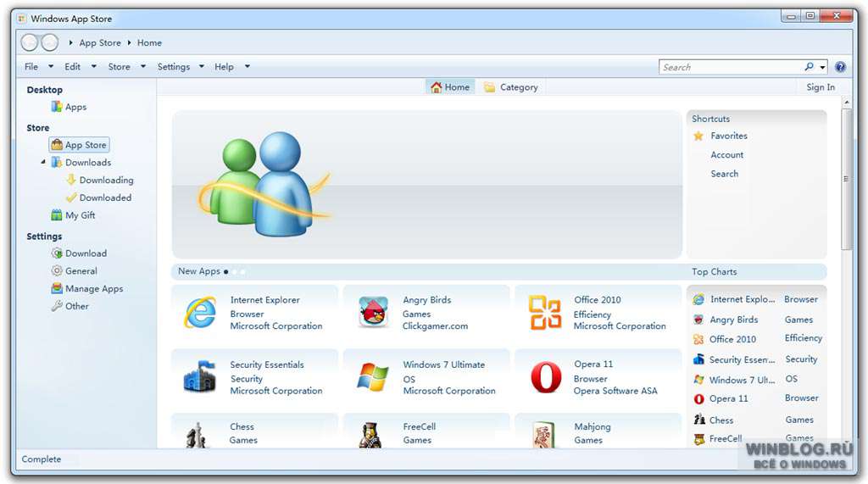
Task: Open the Store menu
Action: click(119, 66)
